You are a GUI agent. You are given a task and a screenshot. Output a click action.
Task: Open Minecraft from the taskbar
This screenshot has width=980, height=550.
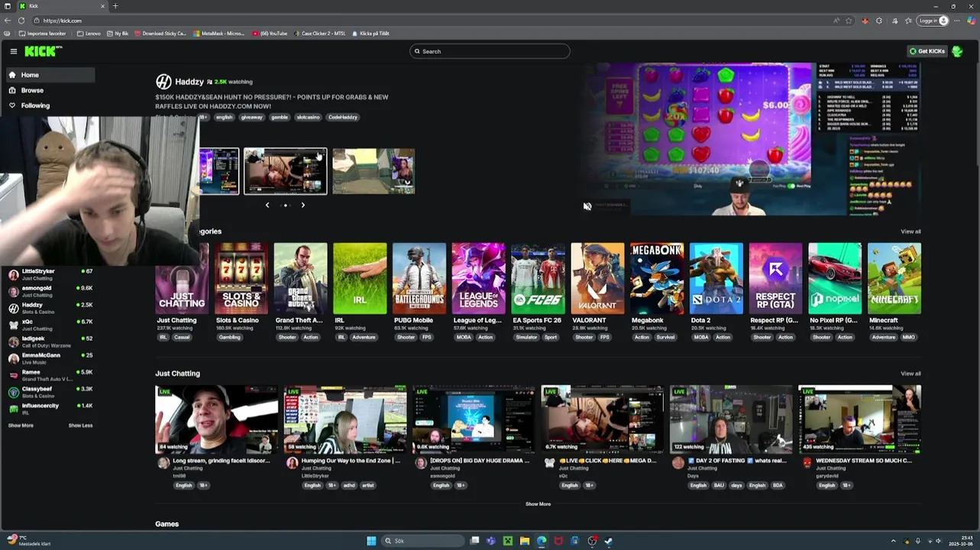(508, 541)
